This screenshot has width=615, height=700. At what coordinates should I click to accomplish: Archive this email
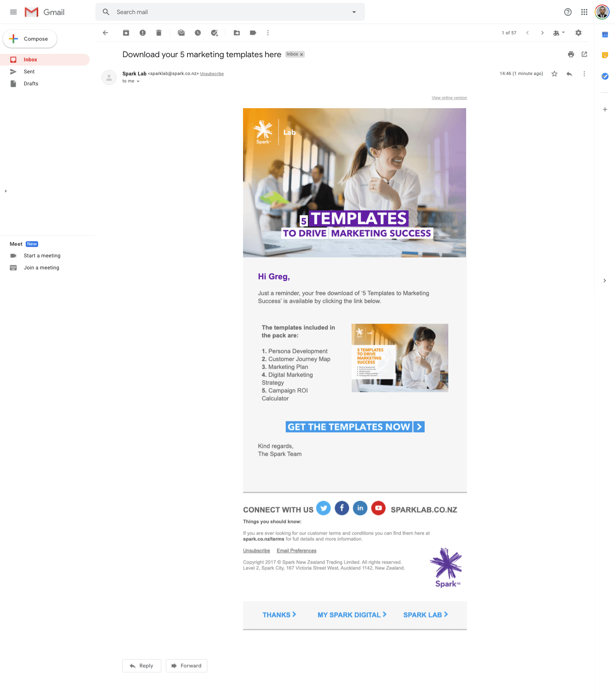126,33
